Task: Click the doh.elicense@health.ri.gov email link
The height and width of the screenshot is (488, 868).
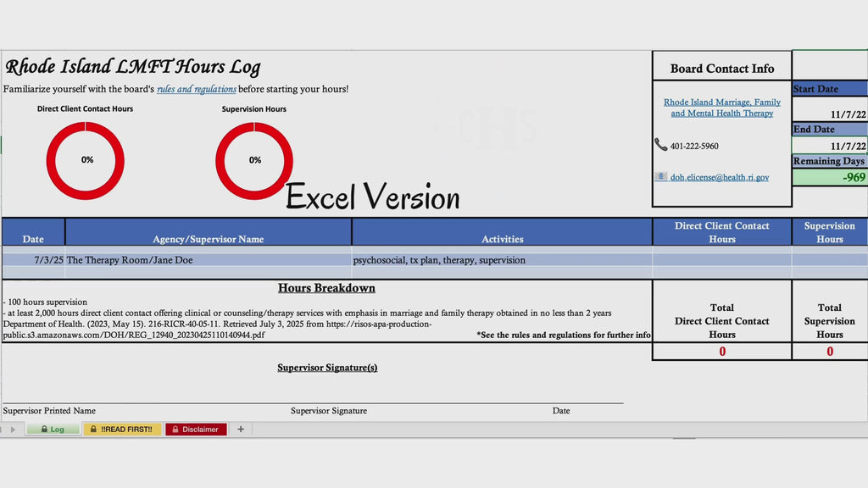Action: [720, 177]
